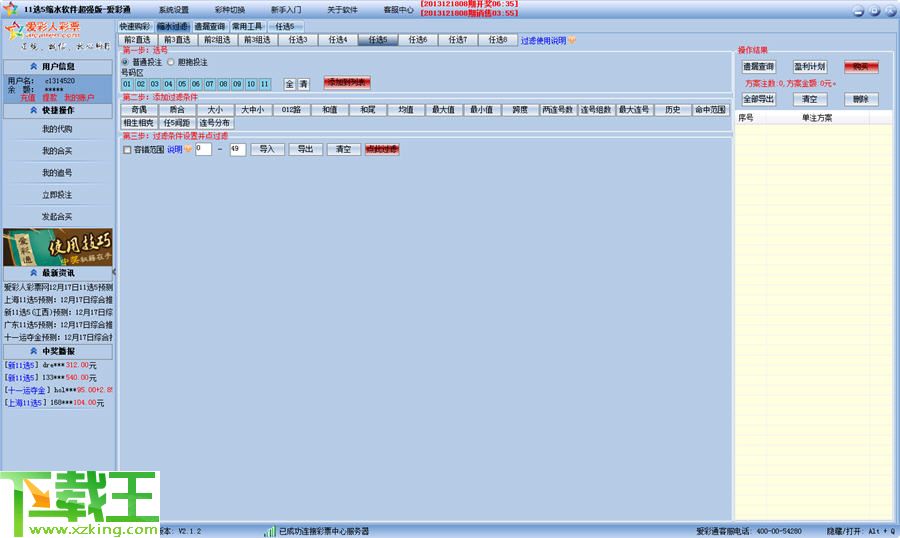Image resolution: width=900 pixels, height=538 pixels.
Task: Click the server connection signal icon
Action: 270,531
